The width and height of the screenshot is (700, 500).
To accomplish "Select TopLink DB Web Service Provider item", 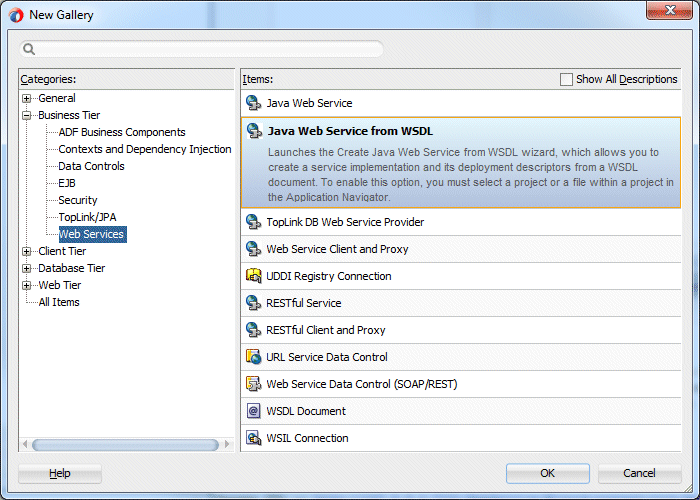I will tap(461, 222).
